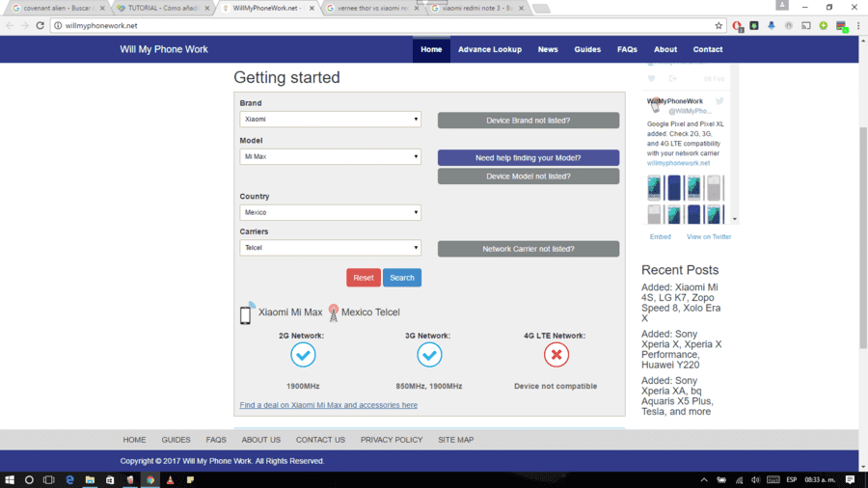Screen dimensions: 868x488
Task: Open the Store icon on the taskbar
Action: [110, 479]
